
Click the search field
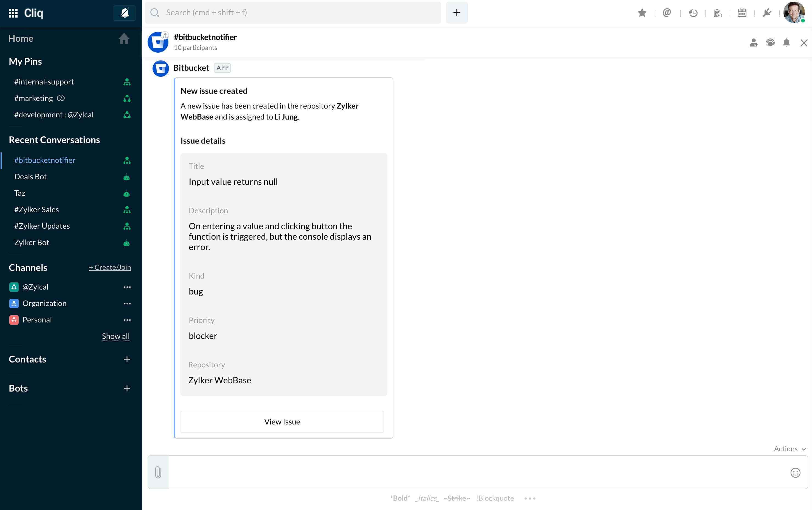click(x=293, y=12)
